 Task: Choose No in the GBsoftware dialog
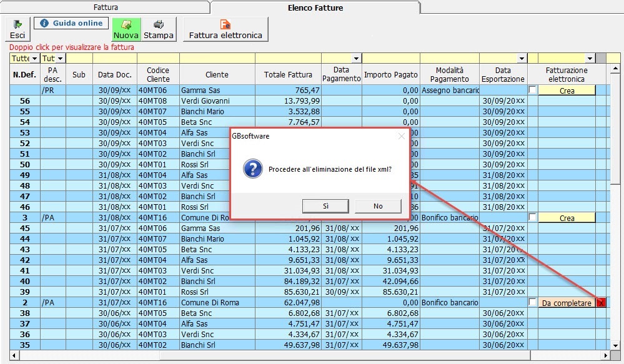(x=378, y=206)
